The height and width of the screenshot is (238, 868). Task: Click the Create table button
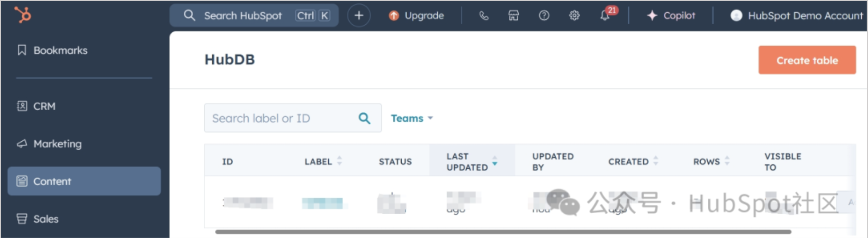[x=807, y=60]
